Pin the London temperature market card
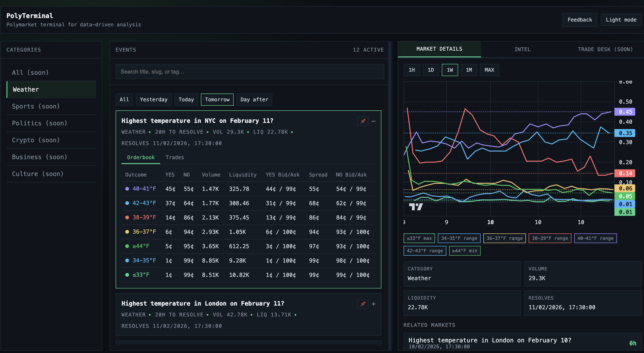Image resolution: width=644 pixels, height=353 pixels. coord(363,304)
